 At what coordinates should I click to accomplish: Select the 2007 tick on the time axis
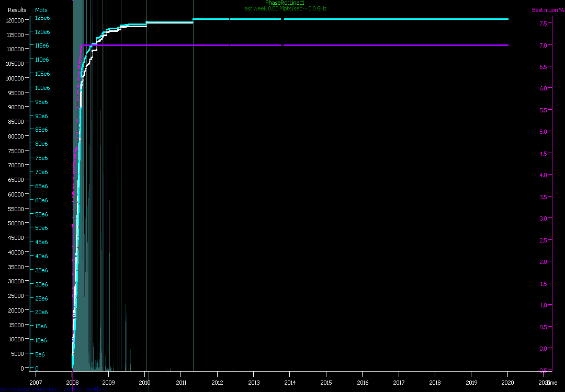coord(36,383)
